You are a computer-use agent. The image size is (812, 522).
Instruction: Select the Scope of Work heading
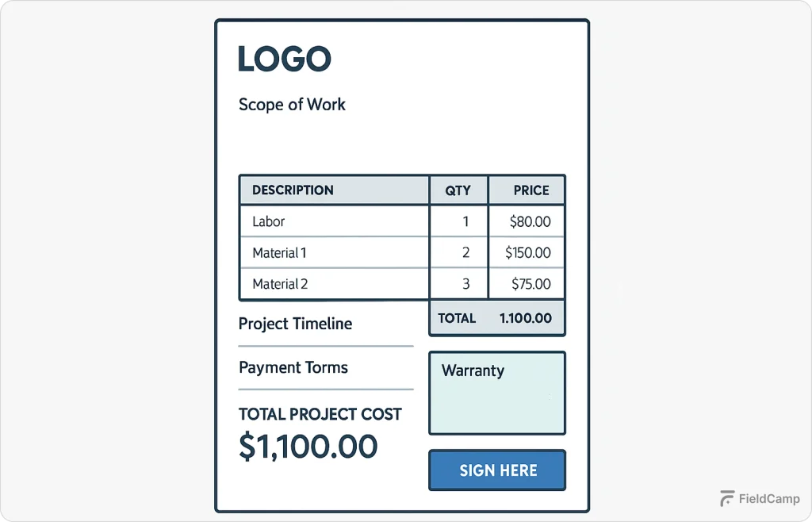pos(292,105)
